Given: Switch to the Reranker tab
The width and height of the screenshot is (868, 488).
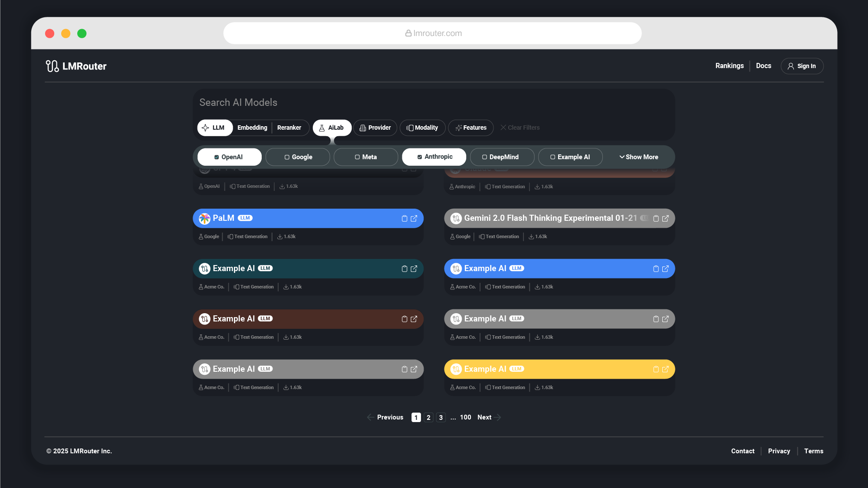Looking at the screenshot, I should tap(289, 128).
